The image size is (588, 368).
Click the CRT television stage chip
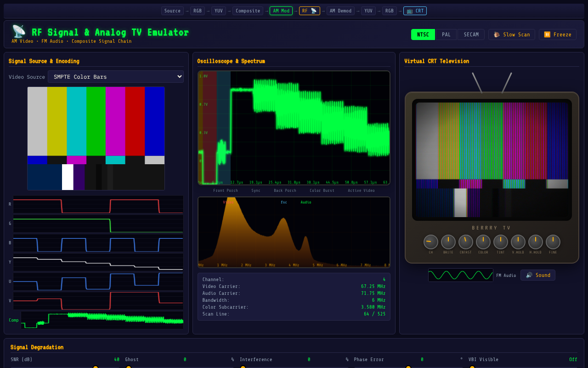[x=415, y=11]
